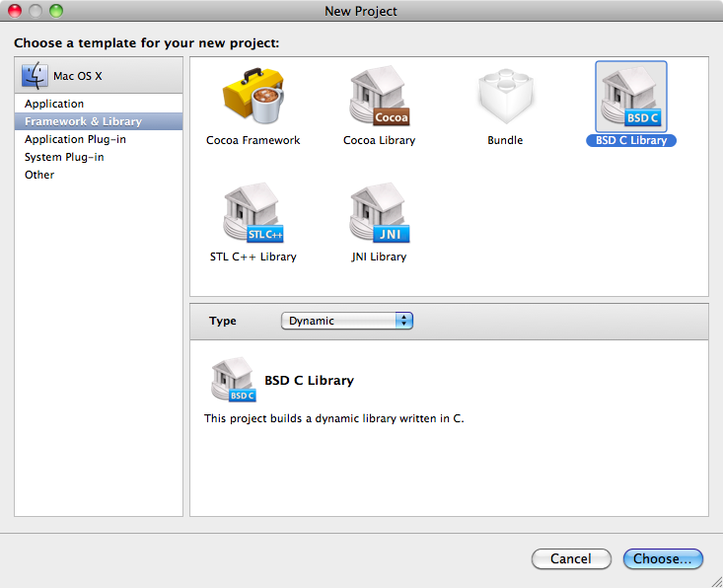This screenshot has height=588, width=723.
Task: Click the green zoom window button
Action: coord(56,11)
